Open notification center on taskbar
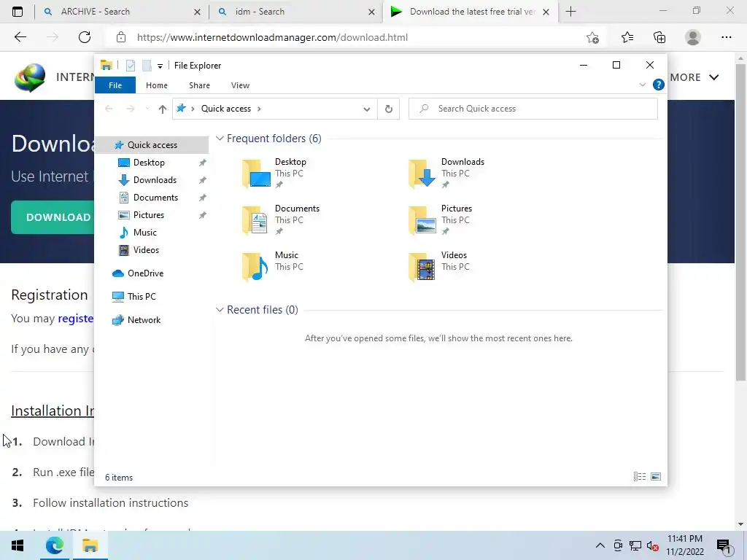The height and width of the screenshot is (560, 747). click(x=724, y=546)
